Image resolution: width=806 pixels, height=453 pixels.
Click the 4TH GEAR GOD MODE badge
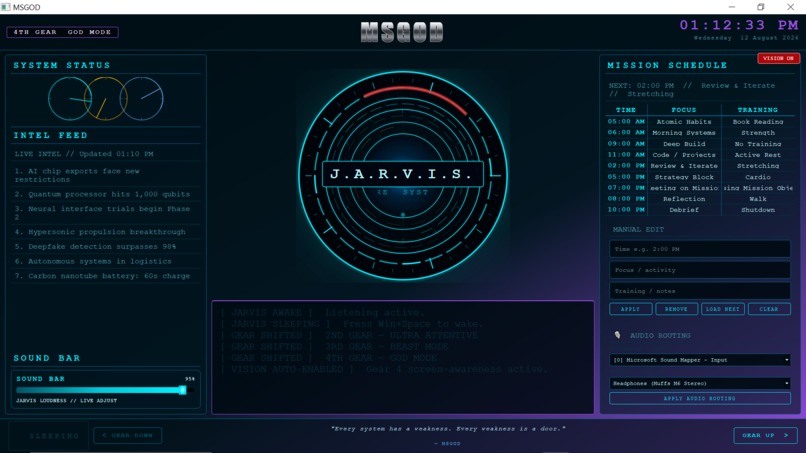(x=62, y=32)
